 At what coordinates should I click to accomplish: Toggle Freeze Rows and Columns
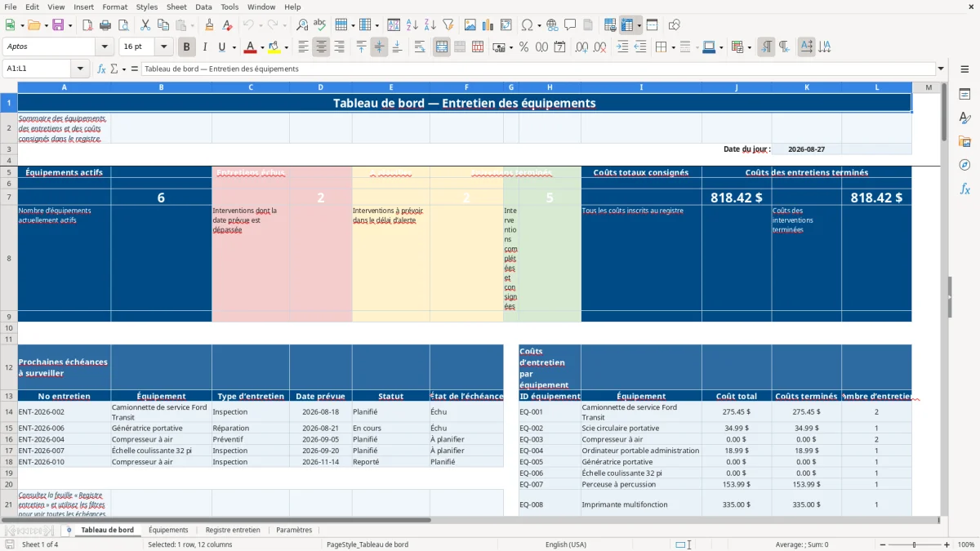[x=627, y=25]
